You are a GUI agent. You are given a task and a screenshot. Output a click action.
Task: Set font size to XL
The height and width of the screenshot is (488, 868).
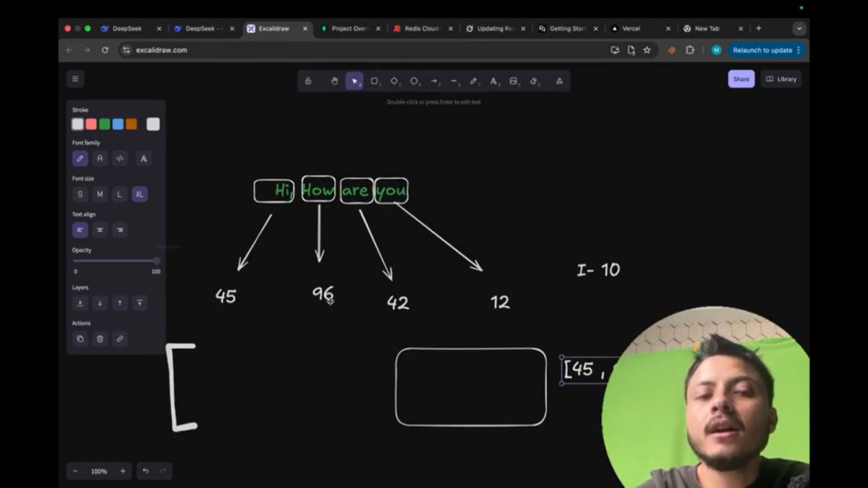pos(140,194)
